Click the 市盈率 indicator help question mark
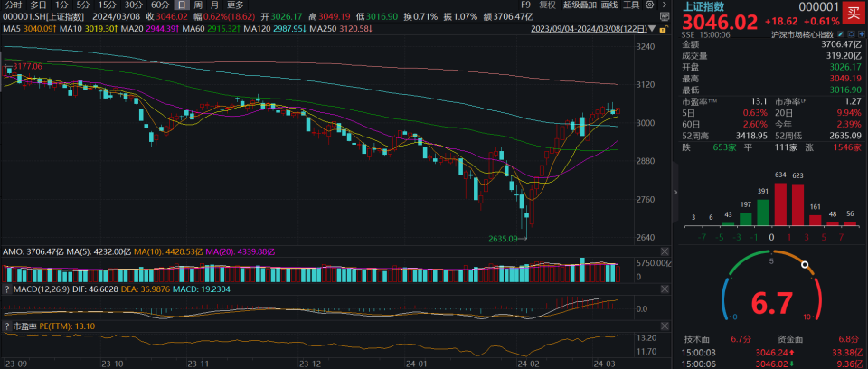Screen dimensions: 868x369 pos(8,325)
